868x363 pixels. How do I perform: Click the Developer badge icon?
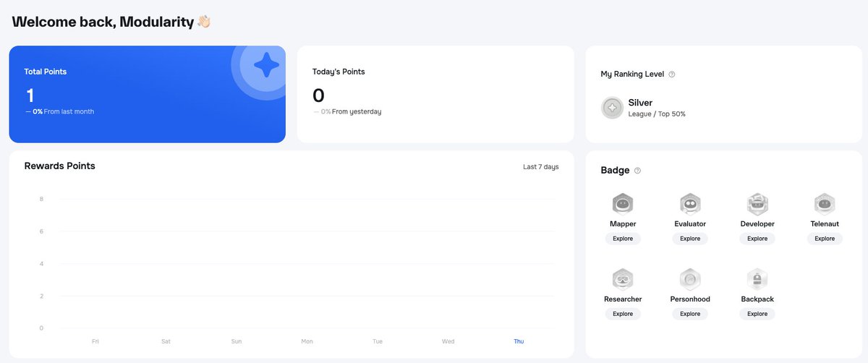pos(757,204)
